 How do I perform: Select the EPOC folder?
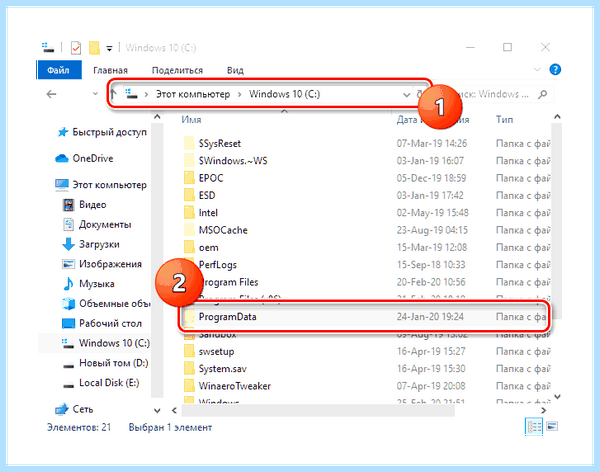point(211,178)
